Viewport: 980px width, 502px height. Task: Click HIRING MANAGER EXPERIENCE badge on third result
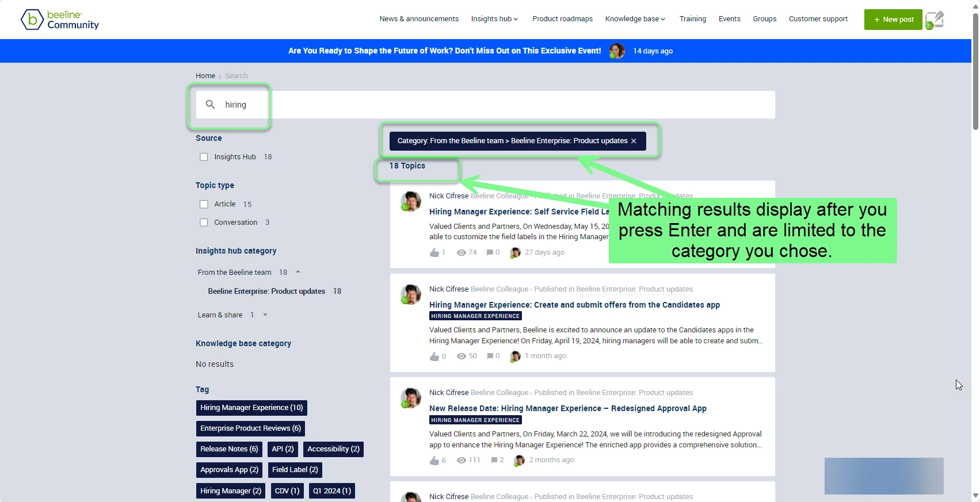click(475, 420)
